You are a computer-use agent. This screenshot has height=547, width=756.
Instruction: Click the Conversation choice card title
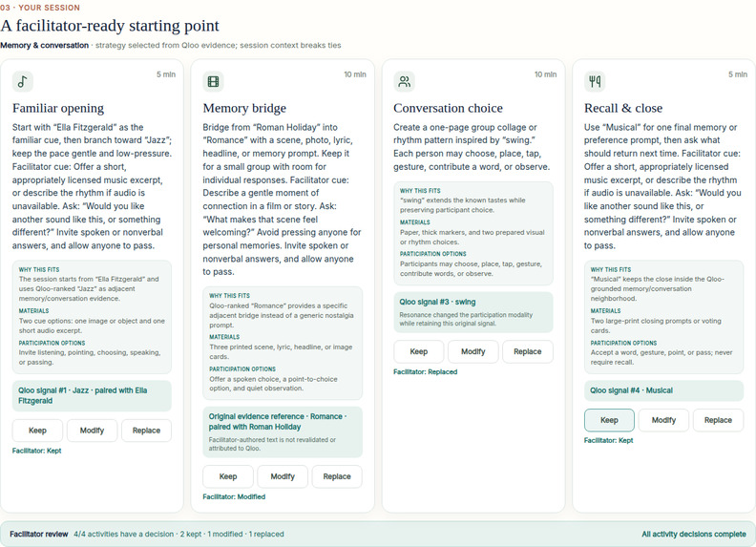(448, 108)
